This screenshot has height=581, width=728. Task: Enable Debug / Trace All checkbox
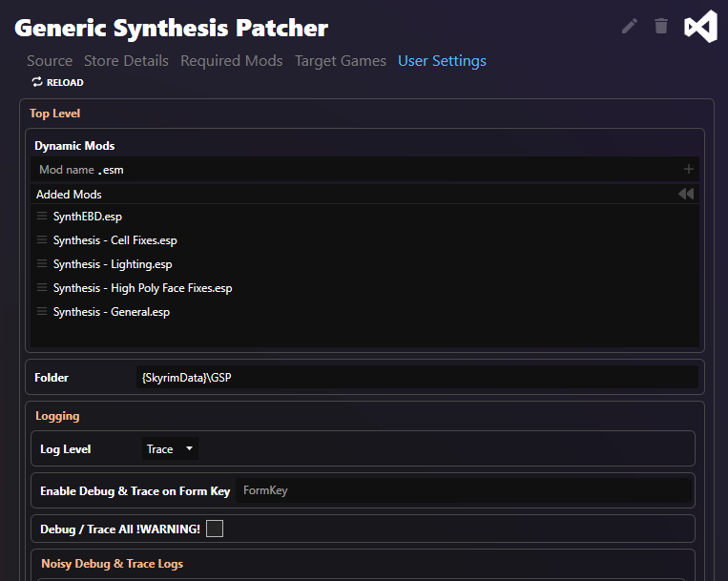(x=215, y=529)
